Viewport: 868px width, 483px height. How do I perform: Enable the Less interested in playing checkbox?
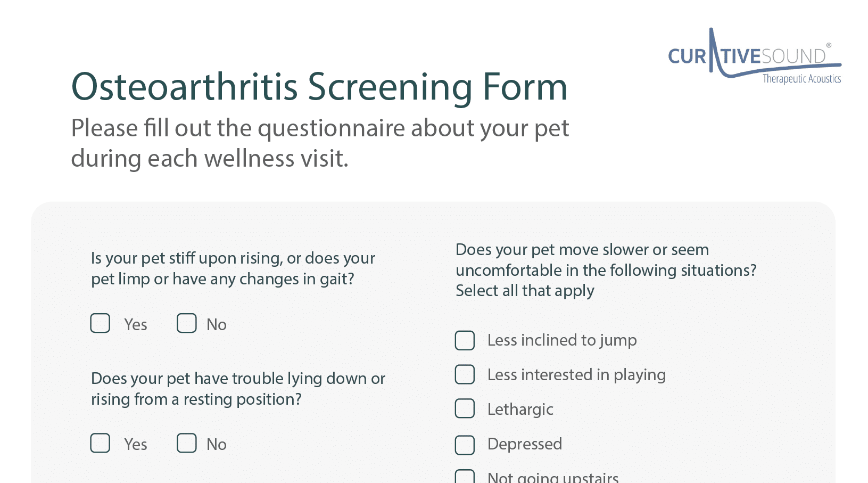[465, 374]
